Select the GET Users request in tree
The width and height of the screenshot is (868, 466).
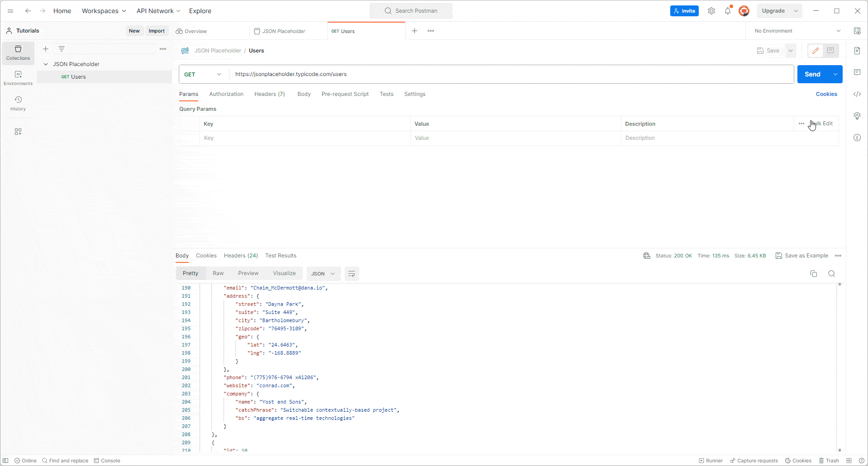[x=105, y=77]
